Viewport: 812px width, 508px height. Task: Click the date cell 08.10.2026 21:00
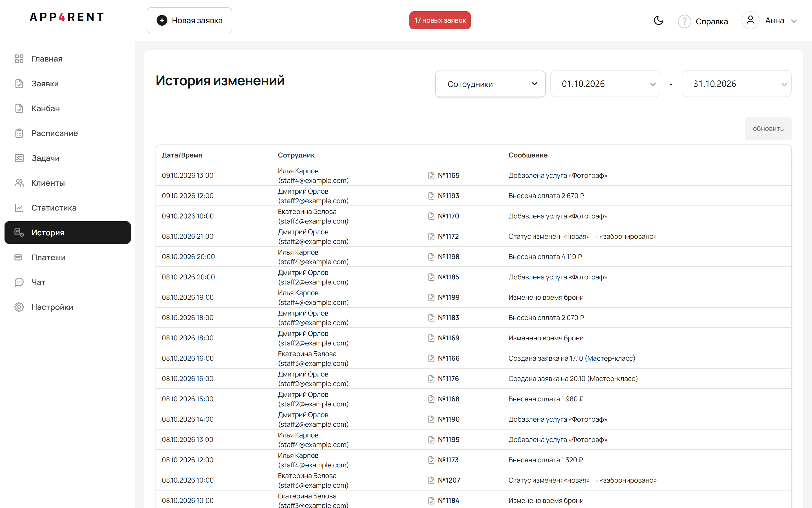(187, 237)
